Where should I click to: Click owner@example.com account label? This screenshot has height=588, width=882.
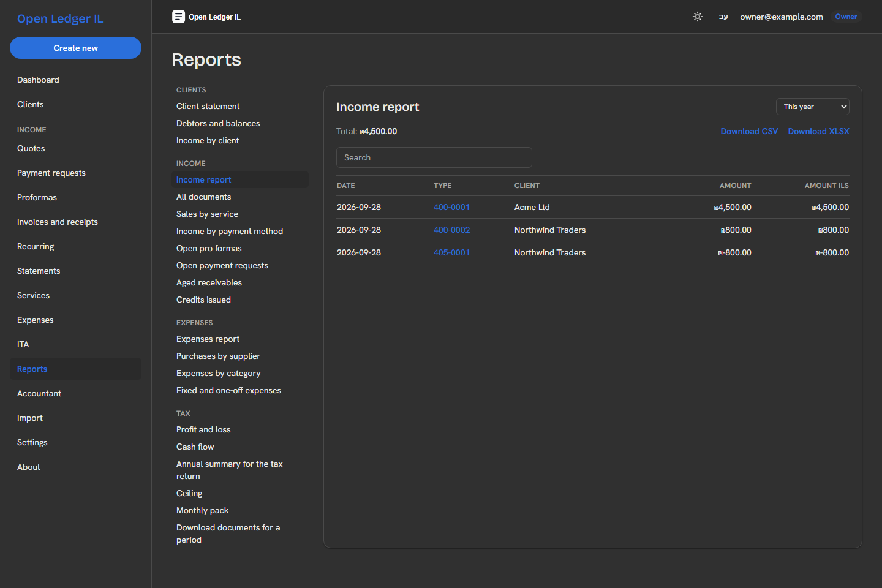782,17
